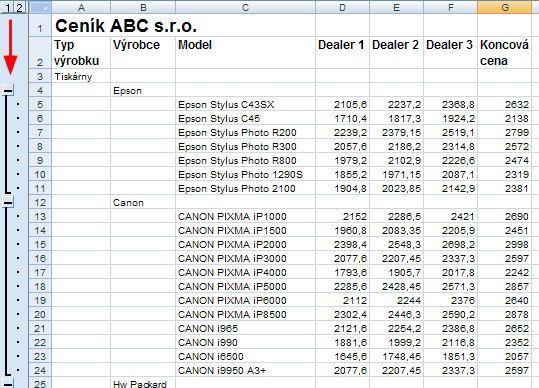Click cell 'Epson Stylus C43SX'
The height and width of the screenshot is (388, 539).
tap(245, 104)
